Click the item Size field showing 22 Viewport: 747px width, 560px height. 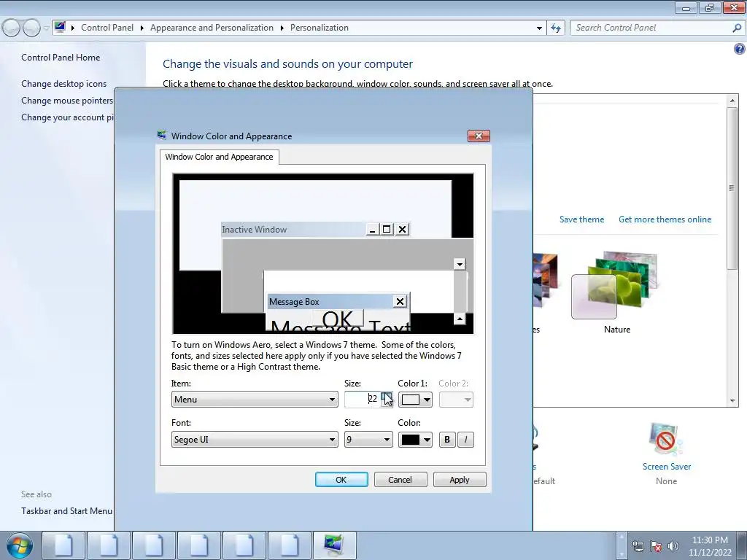point(363,399)
